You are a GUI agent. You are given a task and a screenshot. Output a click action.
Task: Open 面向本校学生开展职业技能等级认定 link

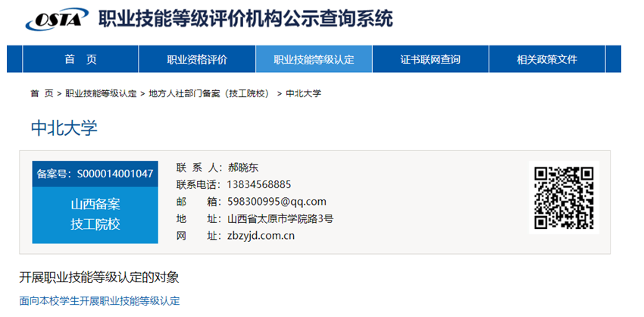[99, 300]
